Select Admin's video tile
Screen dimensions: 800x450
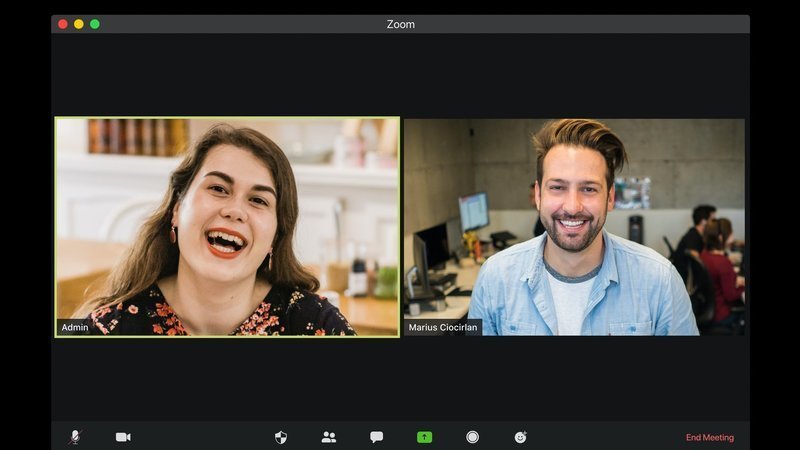coord(227,227)
